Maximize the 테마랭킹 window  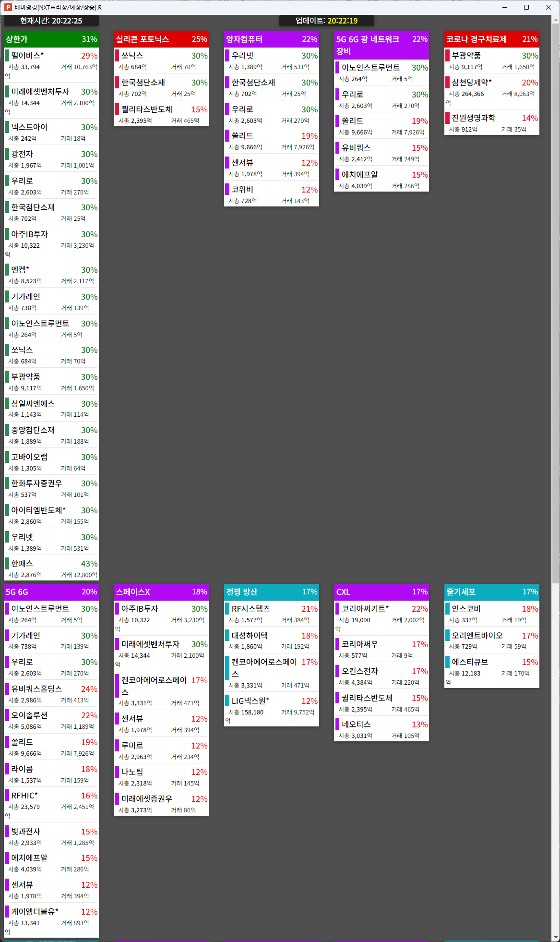click(526, 7)
